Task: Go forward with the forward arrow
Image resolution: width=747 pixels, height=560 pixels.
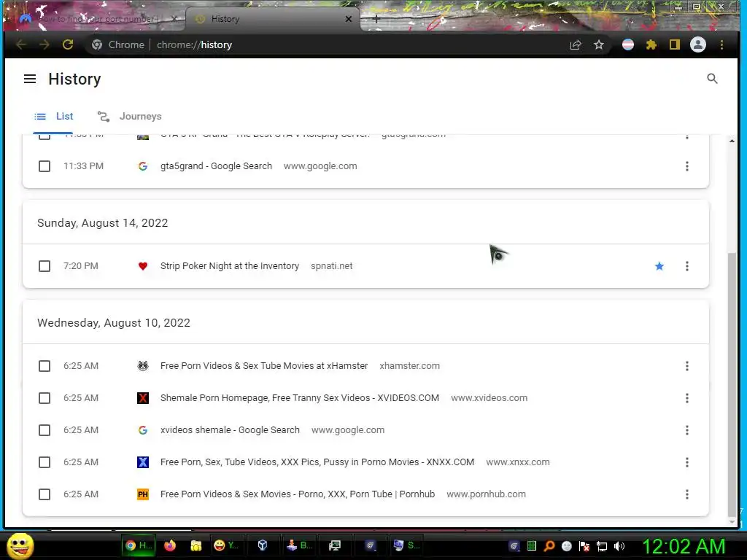Action: 44,44
